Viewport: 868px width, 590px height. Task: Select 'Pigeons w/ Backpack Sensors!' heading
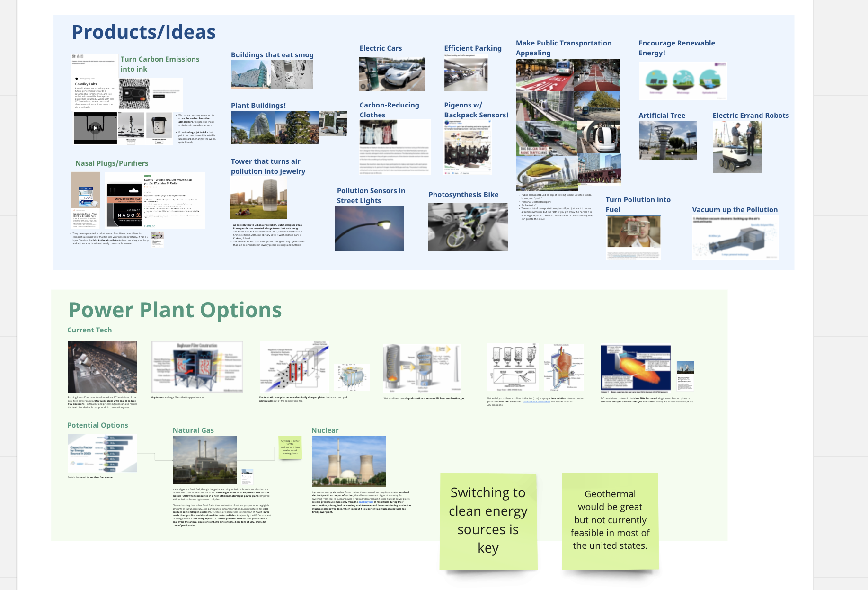point(476,110)
